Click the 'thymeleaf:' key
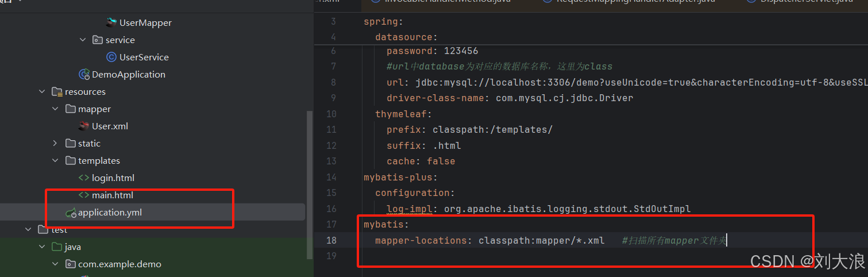This screenshot has height=277, width=868. click(x=403, y=114)
